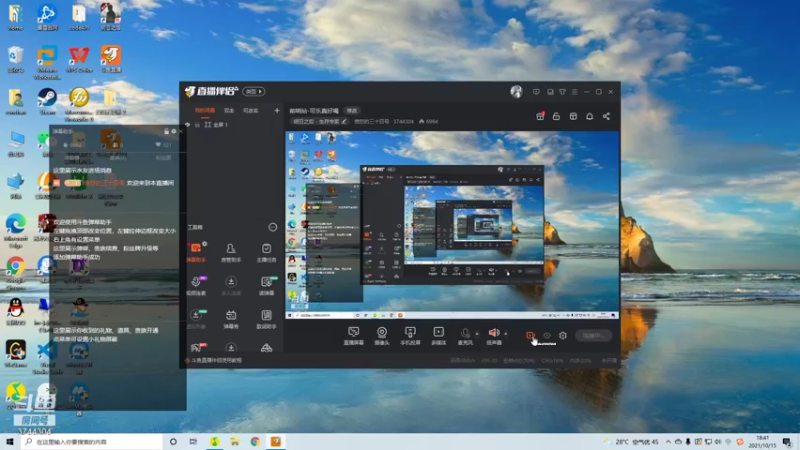Click the streaming status button (直播中)
The width and height of the screenshot is (800, 450).
click(x=593, y=335)
